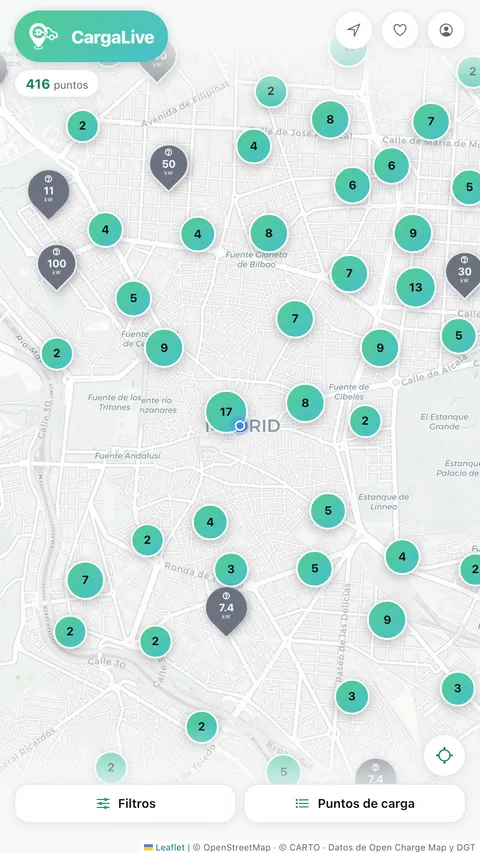Click the Calle de Alcalá street label

coord(434,371)
